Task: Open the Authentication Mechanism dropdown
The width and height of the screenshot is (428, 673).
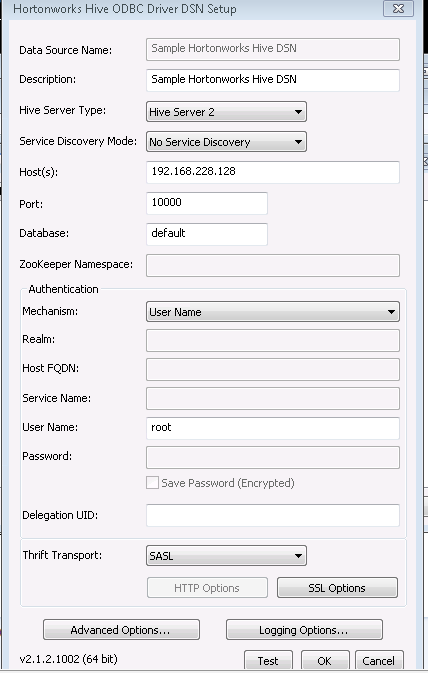Action: click(273, 312)
